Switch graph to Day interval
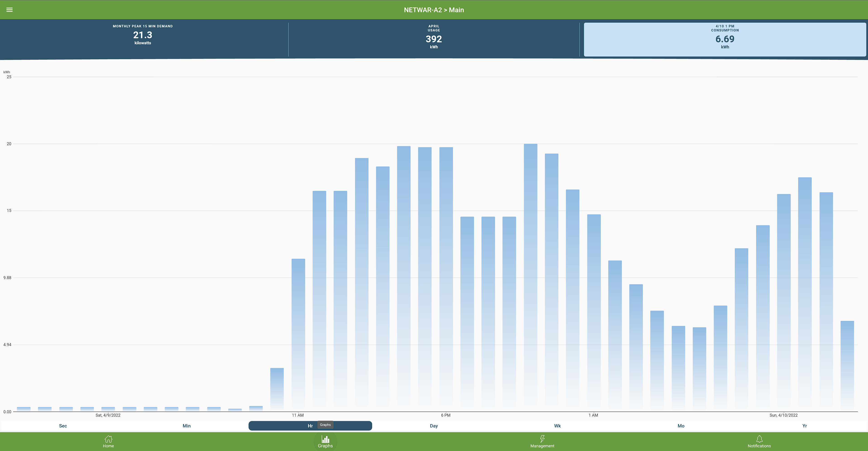The height and width of the screenshot is (451, 868). point(434,426)
